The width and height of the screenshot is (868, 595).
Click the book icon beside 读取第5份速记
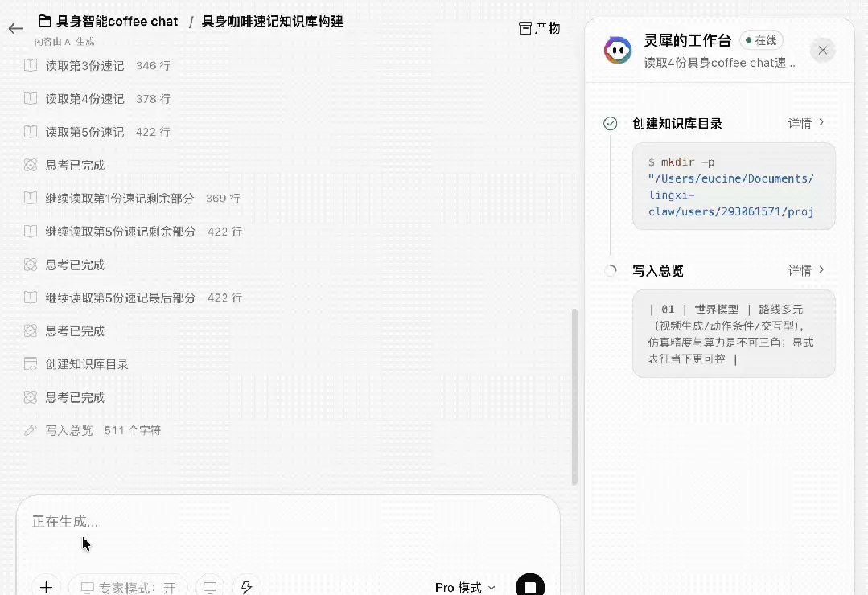[31, 132]
